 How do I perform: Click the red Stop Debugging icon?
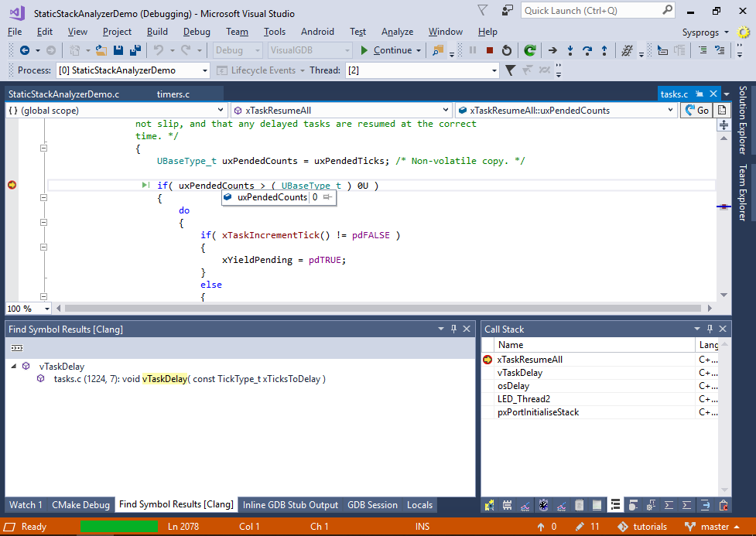(x=489, y=50)
